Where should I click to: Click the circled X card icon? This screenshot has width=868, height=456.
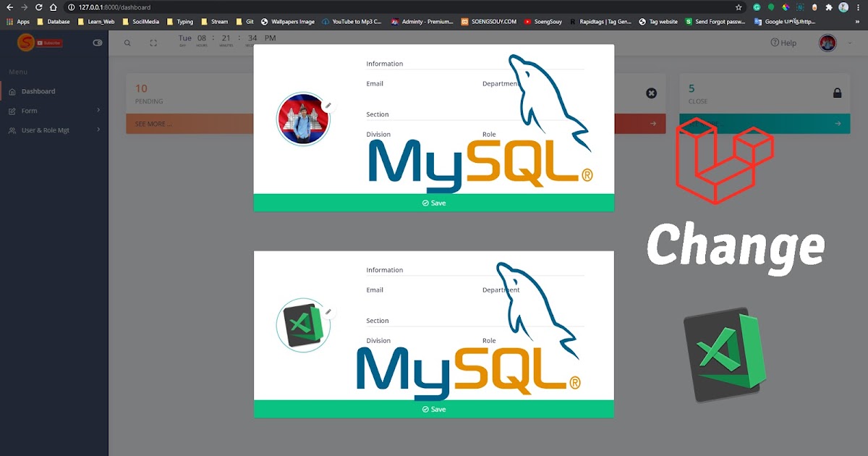pyautogui.click(x=651, y=93)
